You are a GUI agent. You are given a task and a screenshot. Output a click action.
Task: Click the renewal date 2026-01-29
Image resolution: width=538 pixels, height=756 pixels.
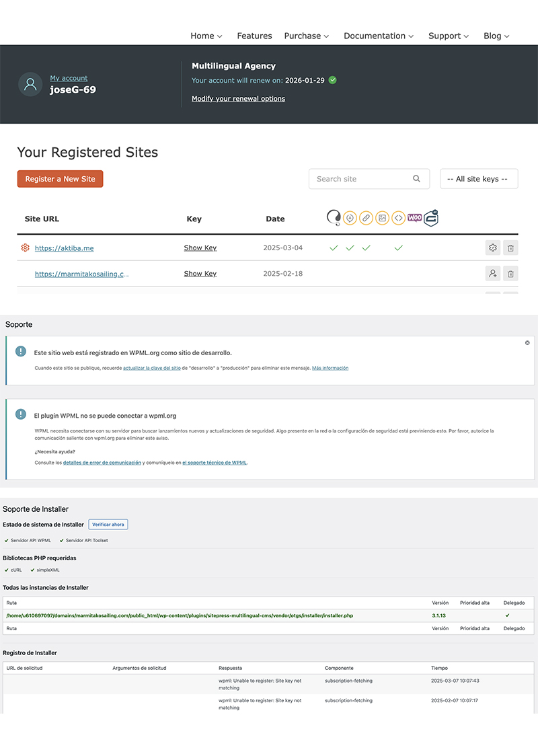pos(305,80)
